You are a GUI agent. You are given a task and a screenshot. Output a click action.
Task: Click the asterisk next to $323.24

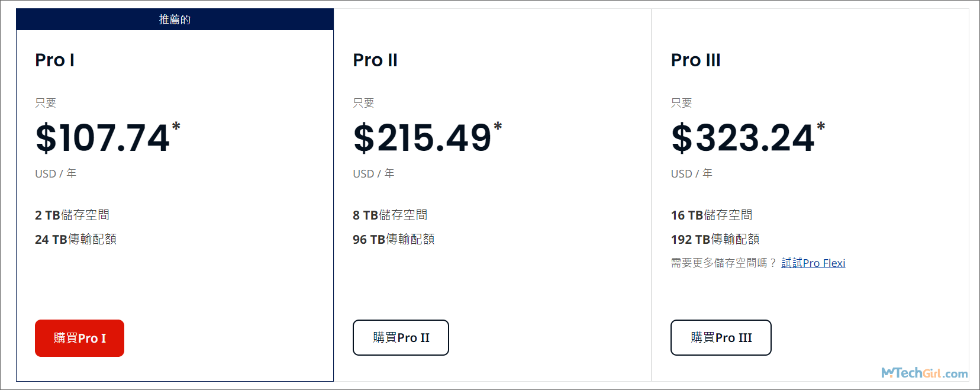pos(821,127)
